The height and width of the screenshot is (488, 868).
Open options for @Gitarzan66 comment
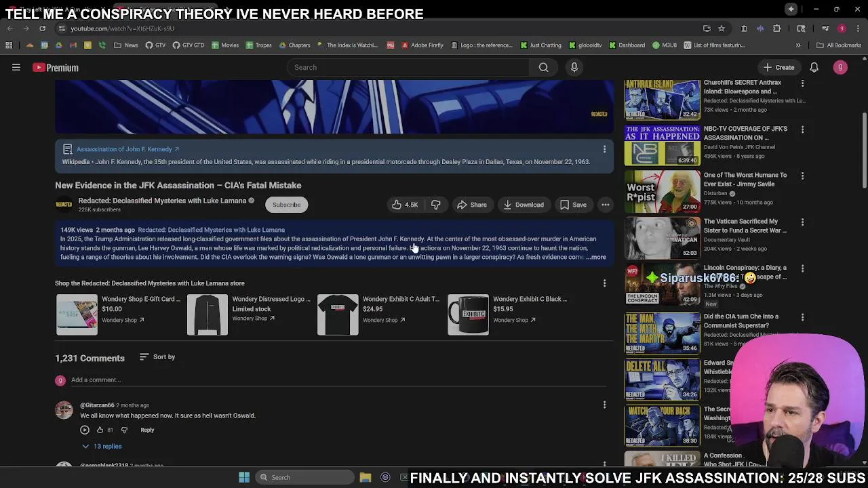pos(604,405)
